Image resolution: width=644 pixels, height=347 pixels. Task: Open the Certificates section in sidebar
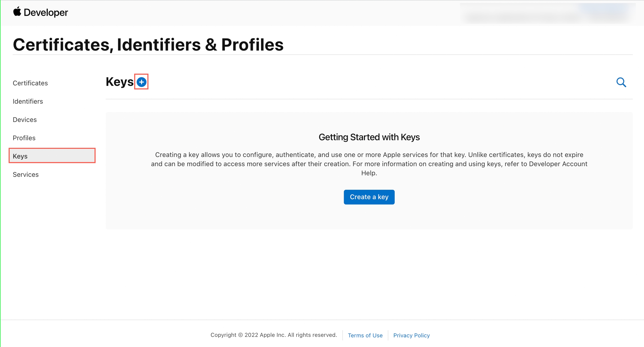[30, 83]
